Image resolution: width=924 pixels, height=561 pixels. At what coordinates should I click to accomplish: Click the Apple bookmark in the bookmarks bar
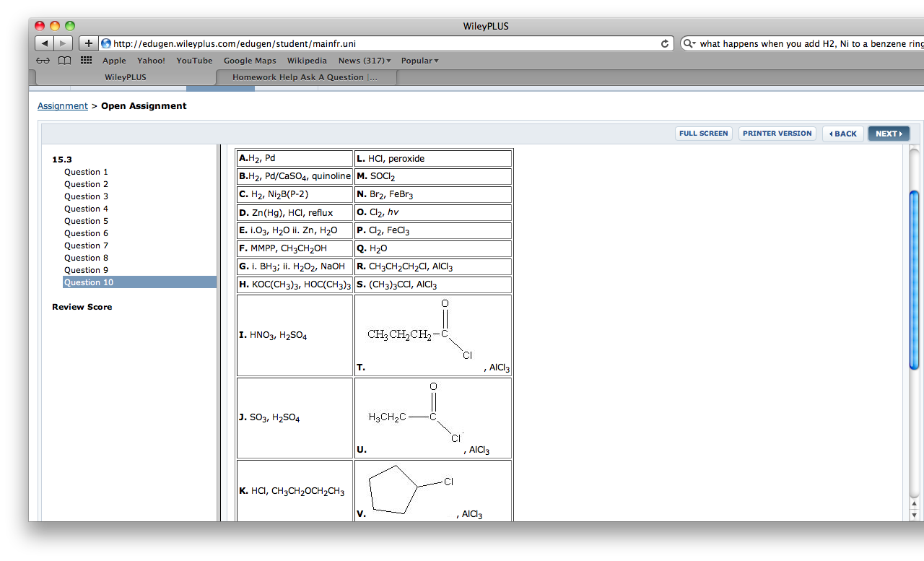[x=114, y=61]
